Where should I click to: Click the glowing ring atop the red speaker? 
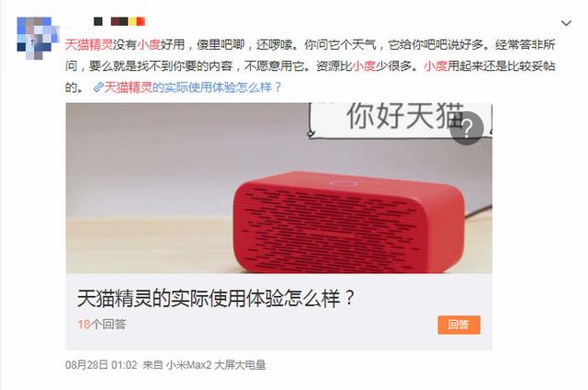342,183
